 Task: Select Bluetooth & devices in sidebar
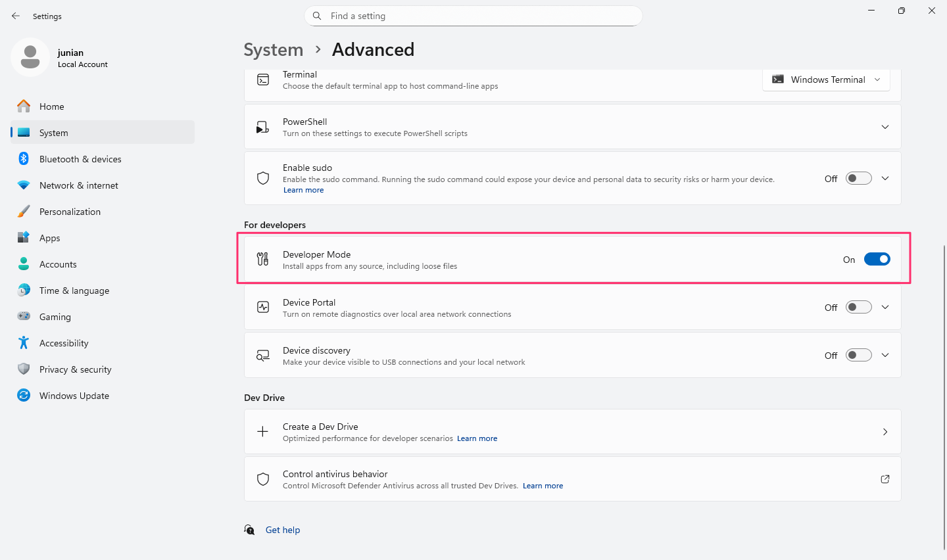pos(103,158)
